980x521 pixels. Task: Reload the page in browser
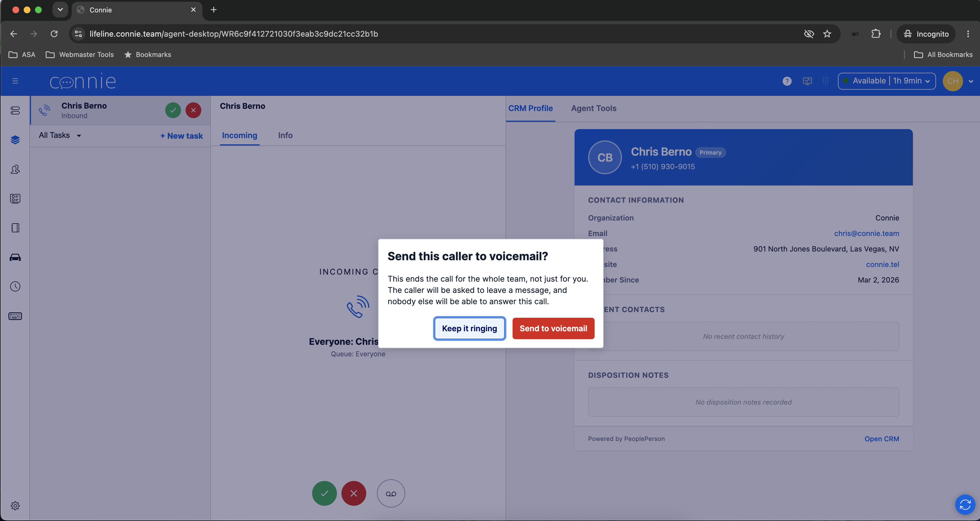[54, 34]
